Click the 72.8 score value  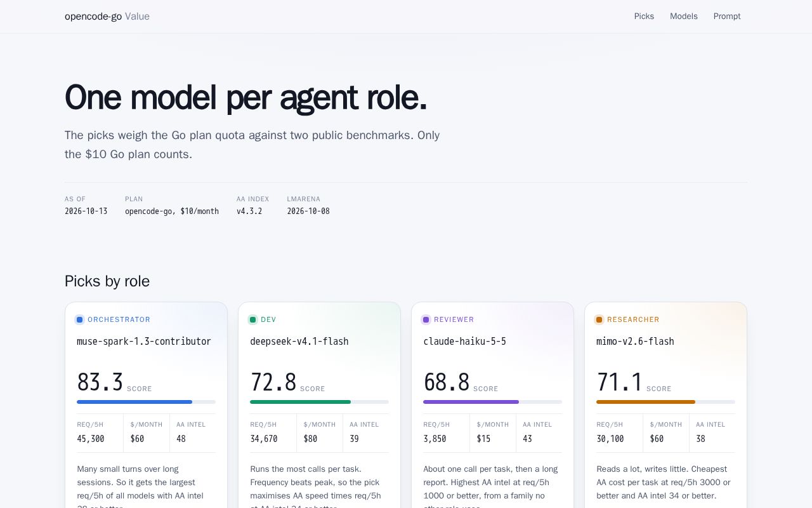pyautogui.click(x=273, y=382)
